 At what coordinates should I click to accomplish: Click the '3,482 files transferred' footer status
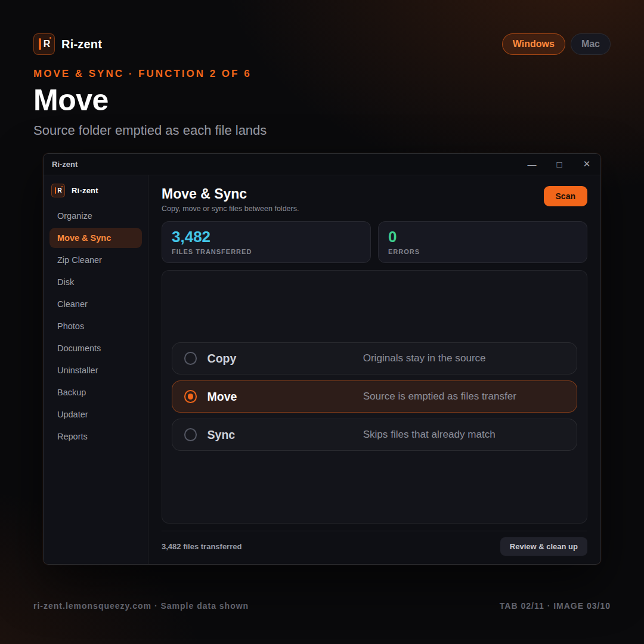point(202,547)
